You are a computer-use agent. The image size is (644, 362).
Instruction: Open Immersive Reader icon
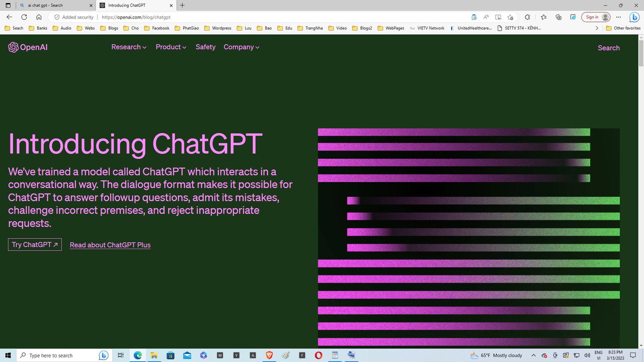tap(498, 17)
